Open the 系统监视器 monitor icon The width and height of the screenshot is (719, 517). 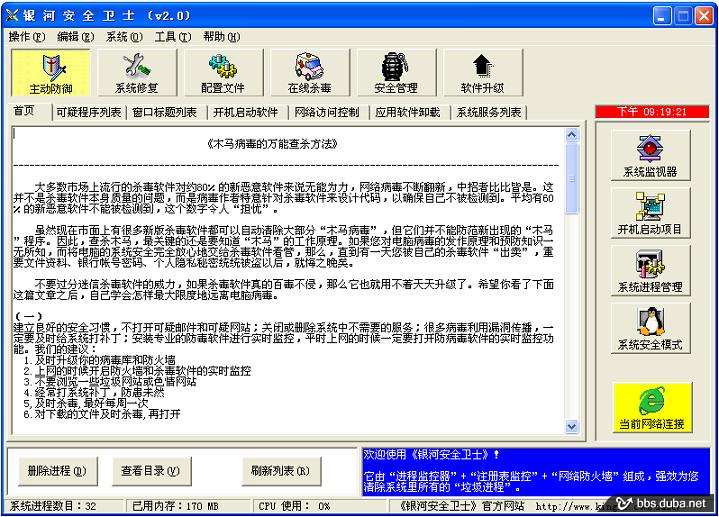tap(650, 155)
